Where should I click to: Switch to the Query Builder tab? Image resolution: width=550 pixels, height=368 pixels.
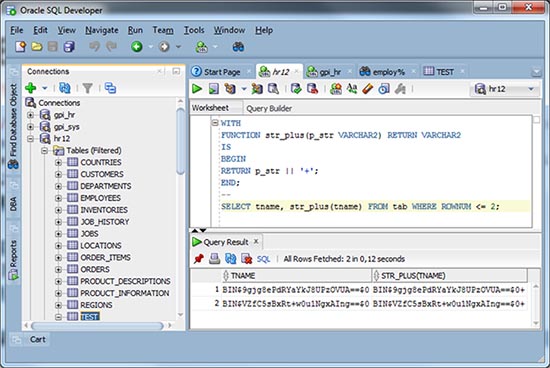(x=269, y=108)
